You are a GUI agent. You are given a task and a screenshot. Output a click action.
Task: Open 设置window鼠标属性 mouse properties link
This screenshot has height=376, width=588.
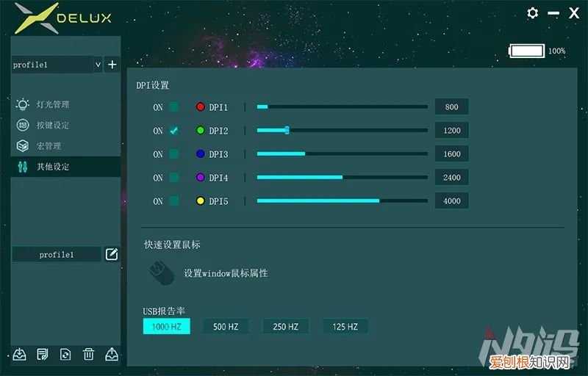226,273
